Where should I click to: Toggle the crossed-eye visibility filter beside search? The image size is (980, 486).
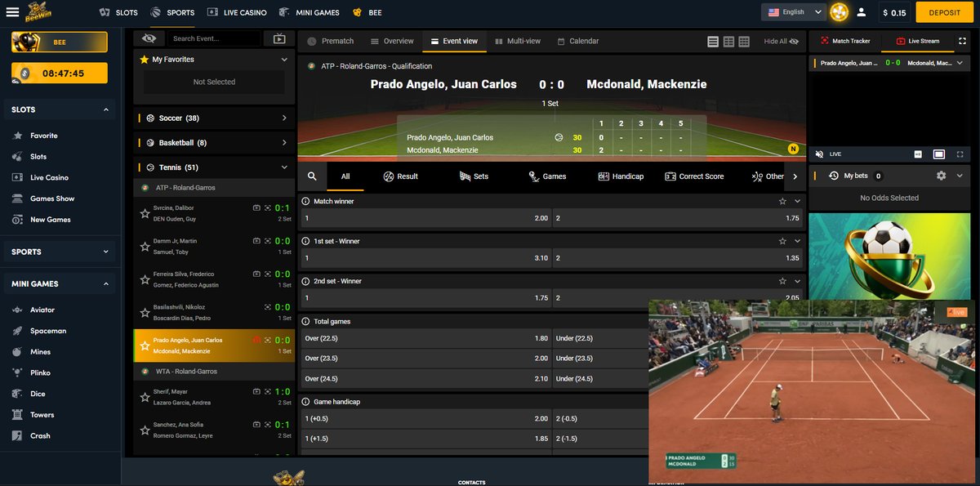(x=149, y=38)
